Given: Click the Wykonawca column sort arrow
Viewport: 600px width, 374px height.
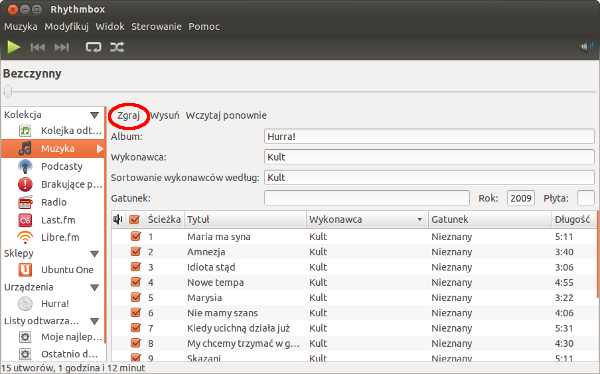Looking at the screenshot, I should point(420,220).
